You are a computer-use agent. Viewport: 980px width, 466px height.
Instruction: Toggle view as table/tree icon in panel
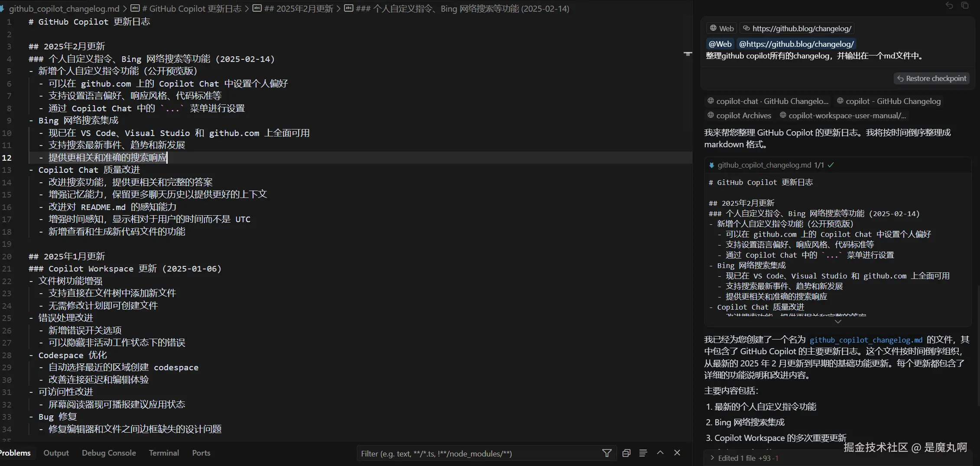pyautogui.click(x=643, y=453)
